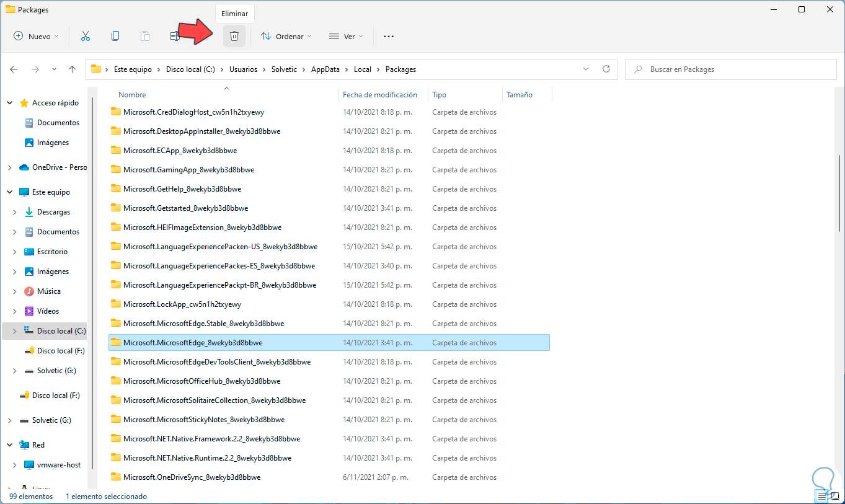Click the folder icon in the address bar
This screenshot has height=504, width=845.
pos(95,69)
